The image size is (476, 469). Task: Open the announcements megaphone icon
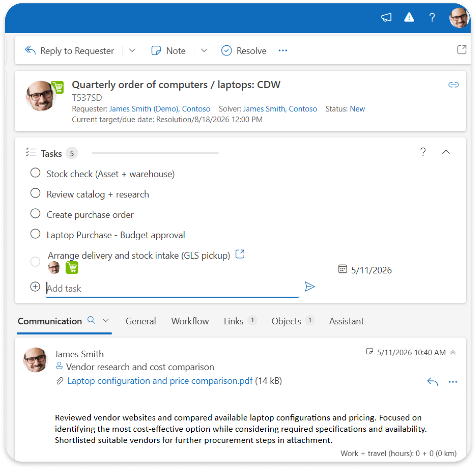coord(386,17)
